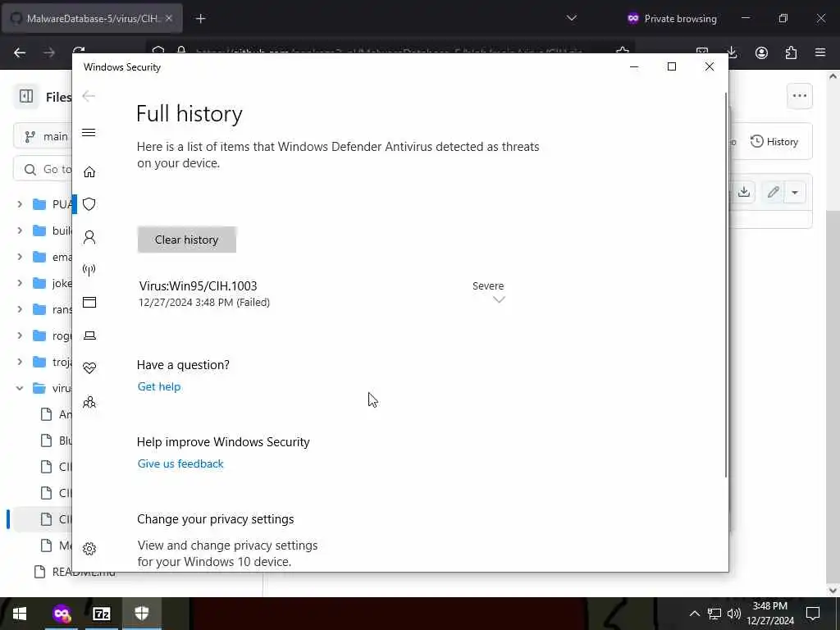840x630 pixels.
Task: Download the raw file on GitHub
Action: 744,192
